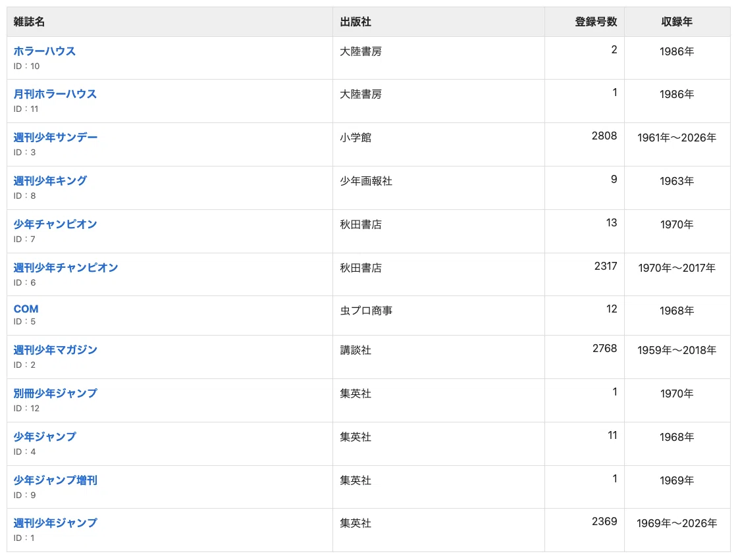Select publisher 大陸書房 in ホラーハウス row
738x560 pixels.
361,51
